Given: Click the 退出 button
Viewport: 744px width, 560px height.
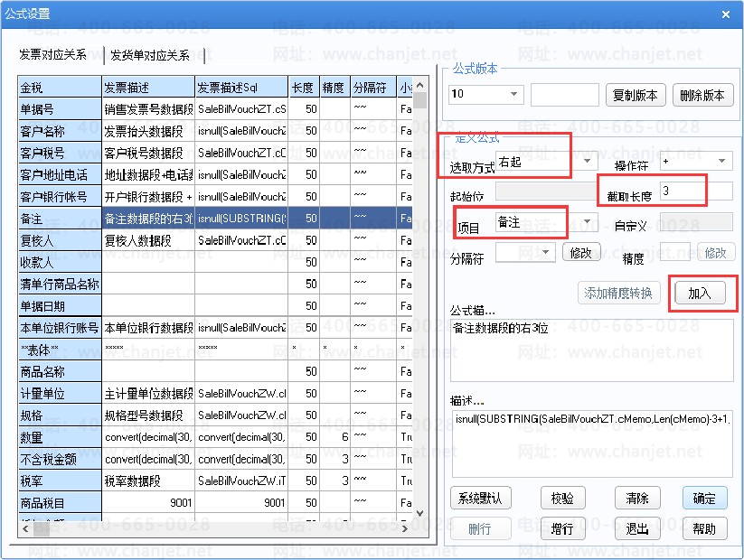Looking at the screenshot, I should coord(637,528).
